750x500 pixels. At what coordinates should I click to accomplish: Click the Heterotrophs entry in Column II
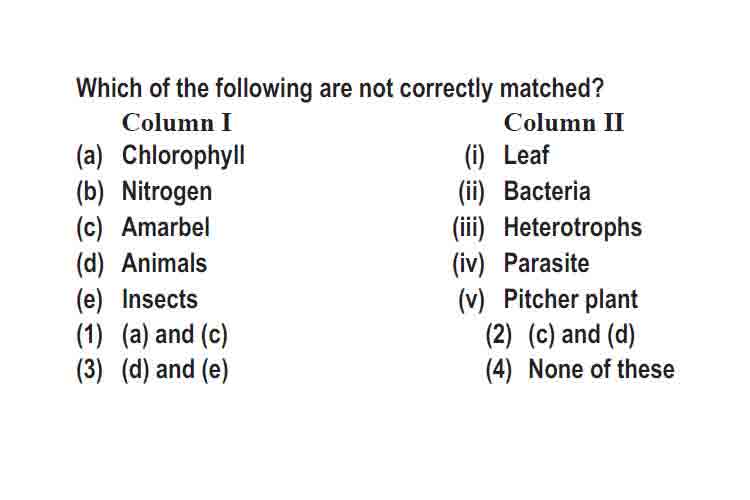(573, 228)
